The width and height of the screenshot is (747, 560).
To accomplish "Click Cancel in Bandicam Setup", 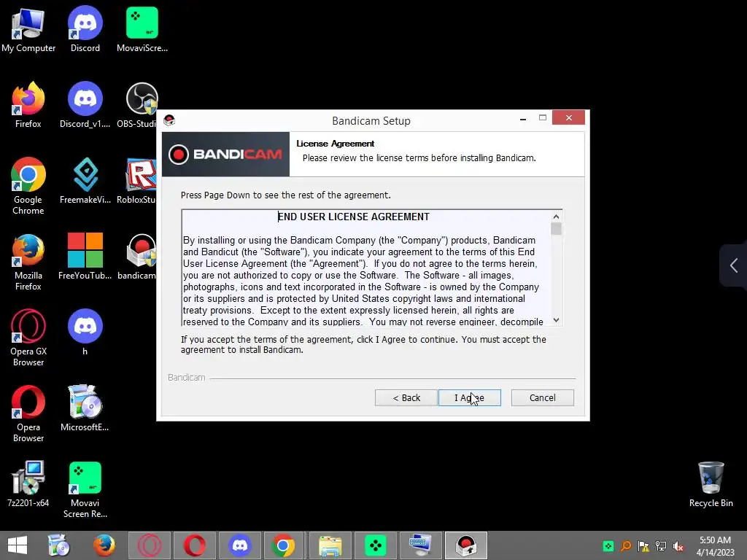I will 542,397.
